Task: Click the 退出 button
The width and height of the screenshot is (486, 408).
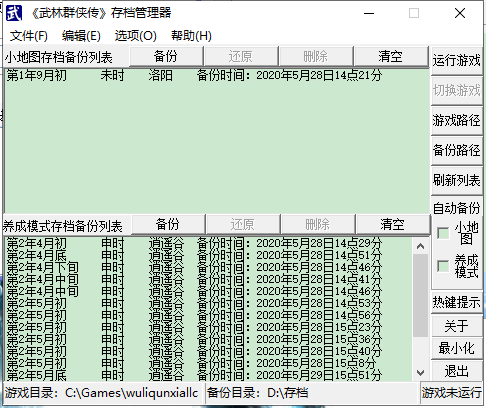Action: [x=457, y=371]
